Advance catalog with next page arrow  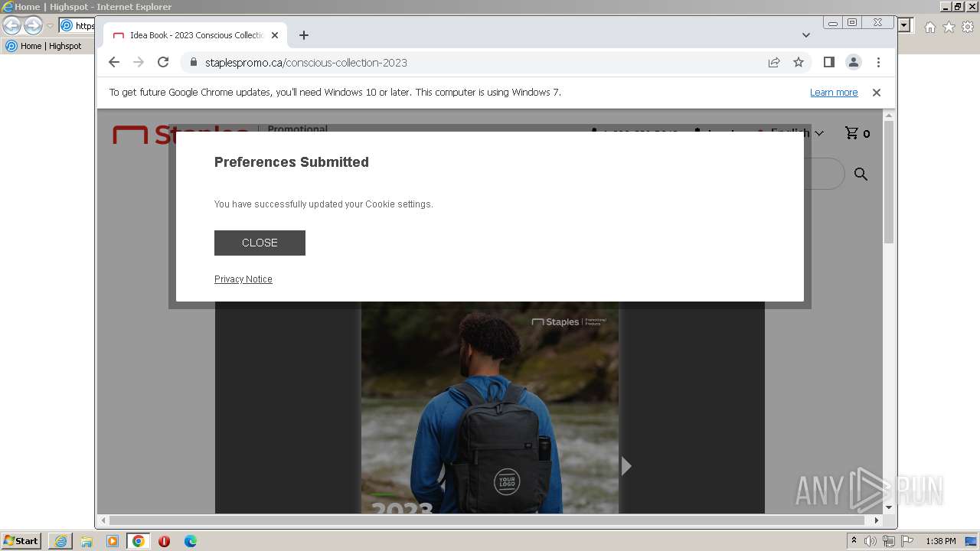click(626, 465)
